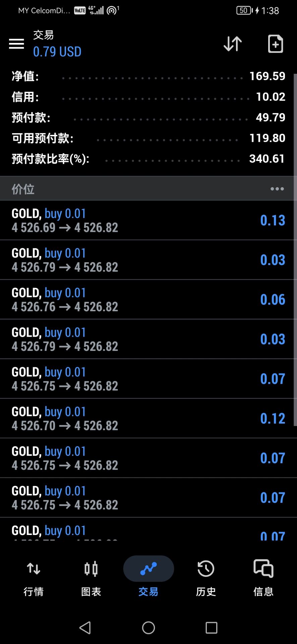Viewport: 297px width, 644px height.
Task: Open the hamburger menu
Action: [16, 44]
